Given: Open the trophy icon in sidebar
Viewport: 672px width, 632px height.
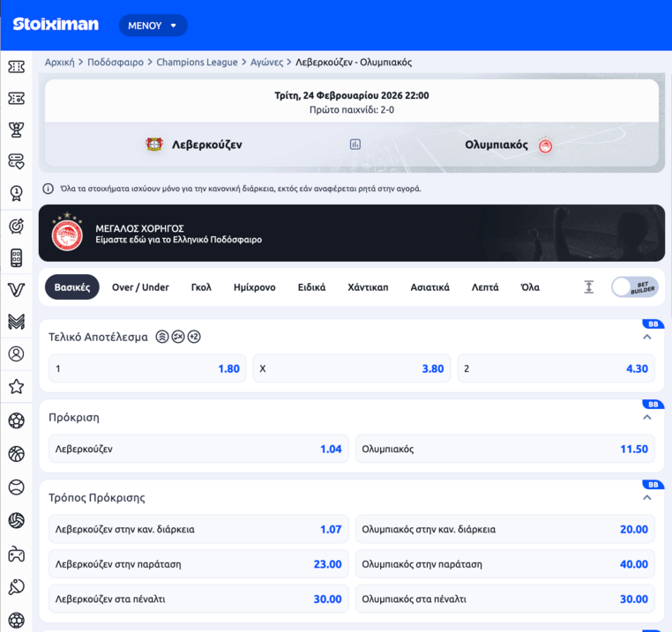Looking at the screenshot, I should coord(16,130).
